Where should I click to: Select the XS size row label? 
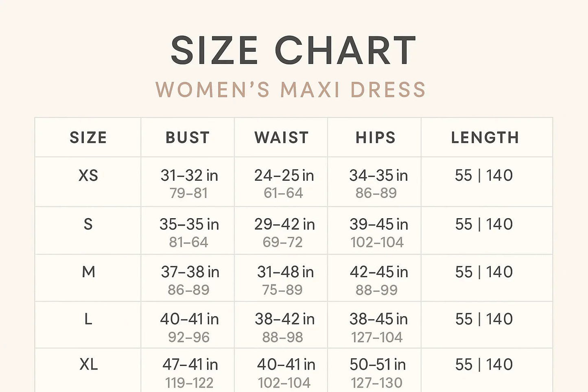click(x=88, y=176)
